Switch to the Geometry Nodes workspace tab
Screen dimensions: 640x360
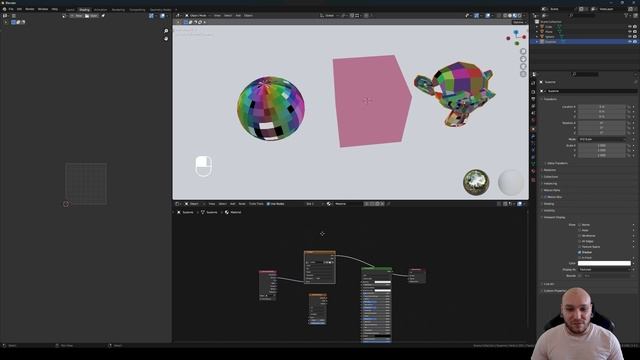[160, 9]
